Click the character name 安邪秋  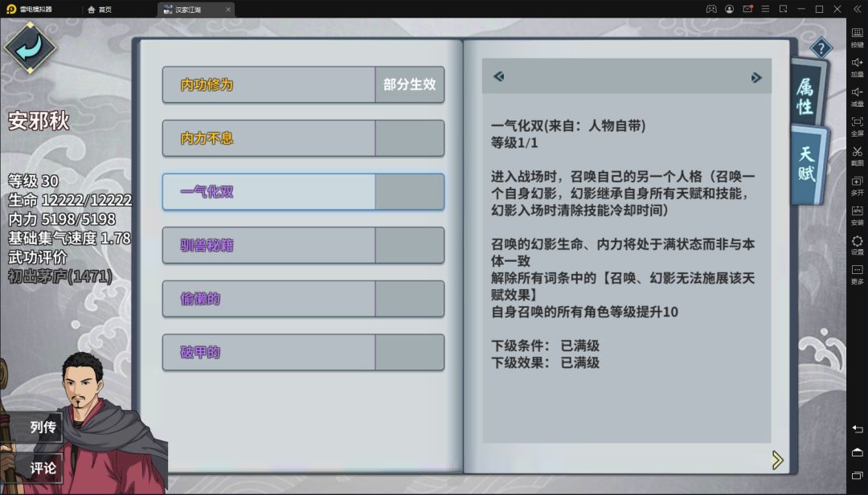[x=39, y=121]
